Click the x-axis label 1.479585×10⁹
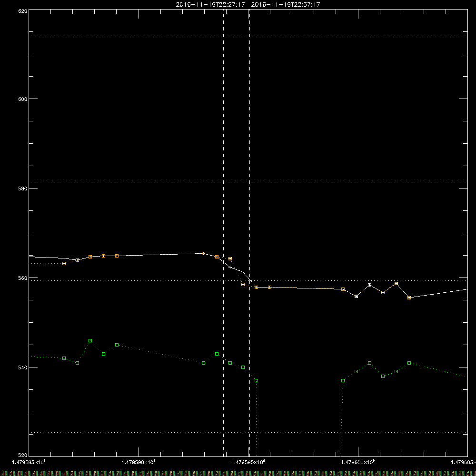 coord(29,462)
